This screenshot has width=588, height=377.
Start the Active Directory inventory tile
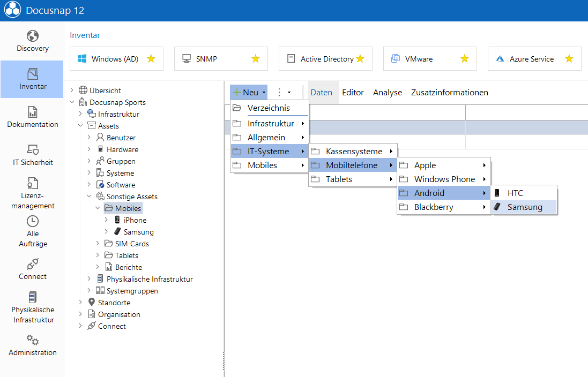(325, 58)
